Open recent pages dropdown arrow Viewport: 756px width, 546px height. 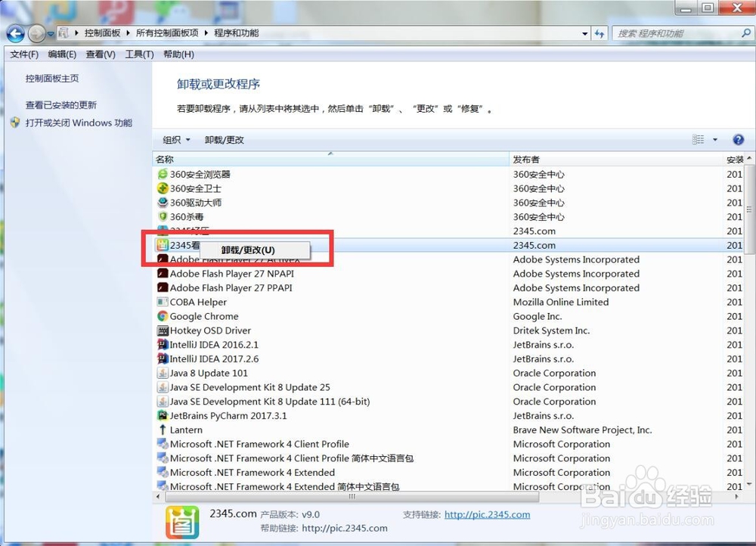50,34
